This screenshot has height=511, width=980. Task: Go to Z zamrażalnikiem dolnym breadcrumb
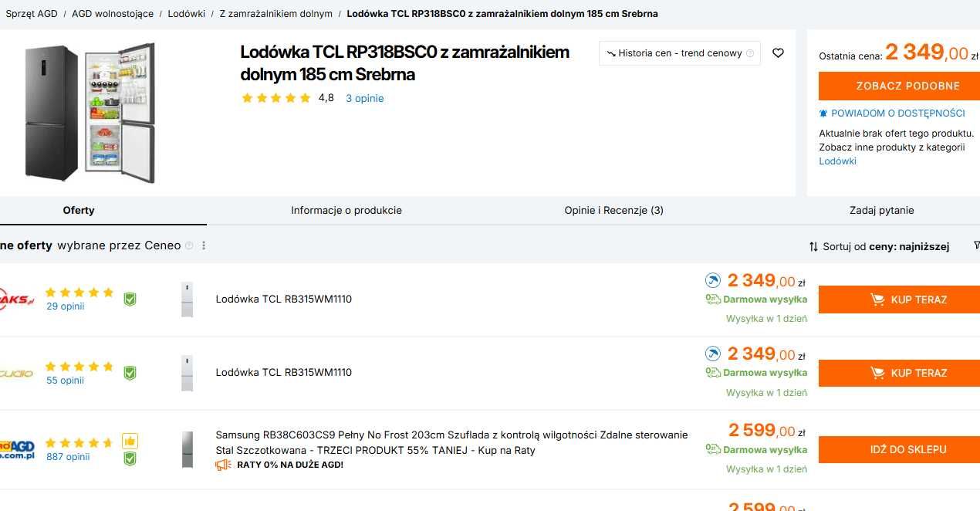(276, 14)
